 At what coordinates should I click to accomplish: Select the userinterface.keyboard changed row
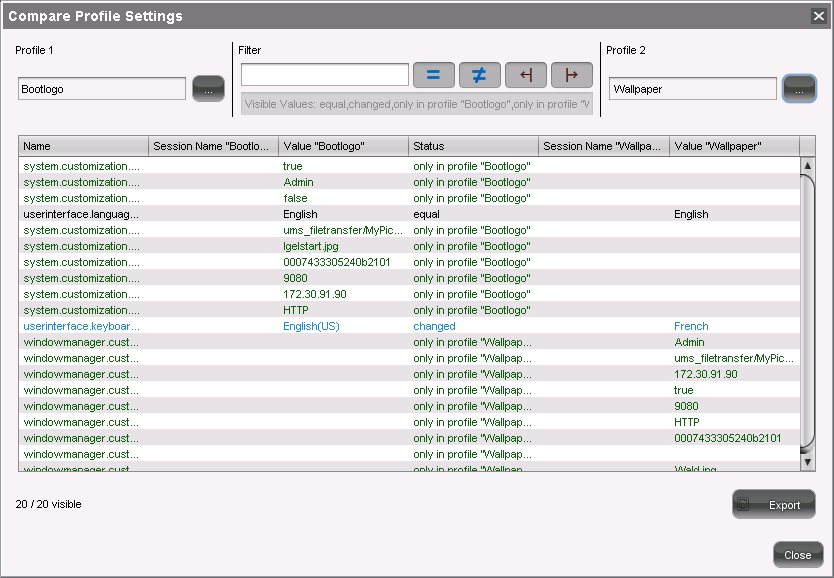(400, 326)
